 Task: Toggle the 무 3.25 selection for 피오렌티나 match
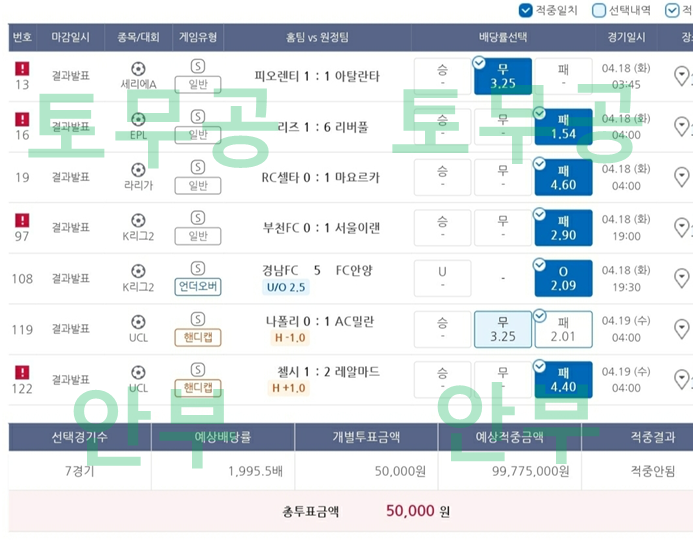coord(502,76)
